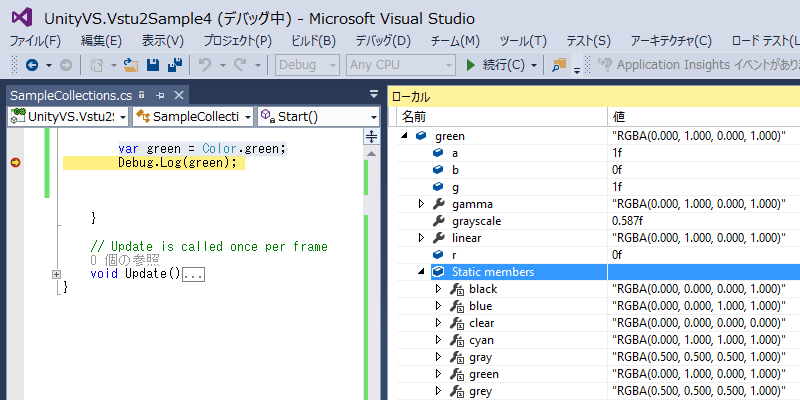Click the Static members class icon
The height and width of the screenshot is (400, 800).
(438, 272)
